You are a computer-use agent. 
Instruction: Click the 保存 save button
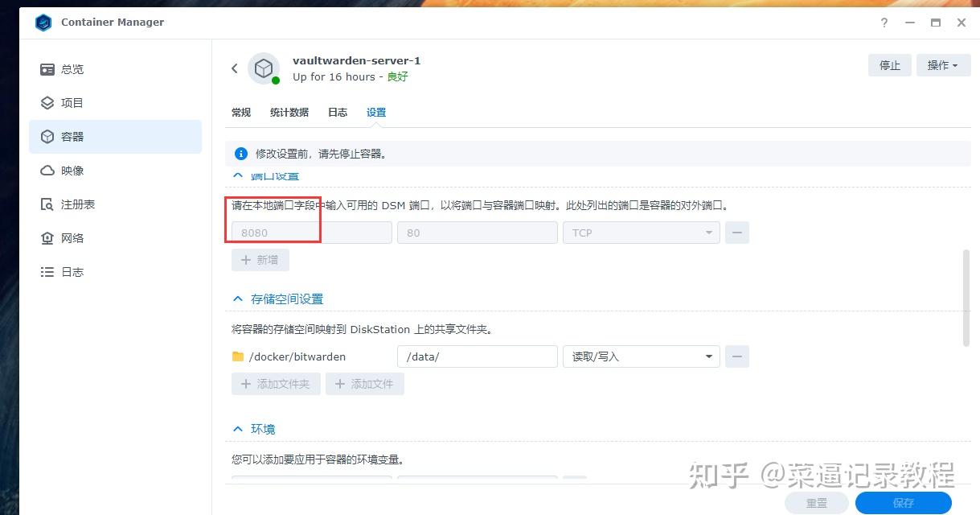(903, 503)
